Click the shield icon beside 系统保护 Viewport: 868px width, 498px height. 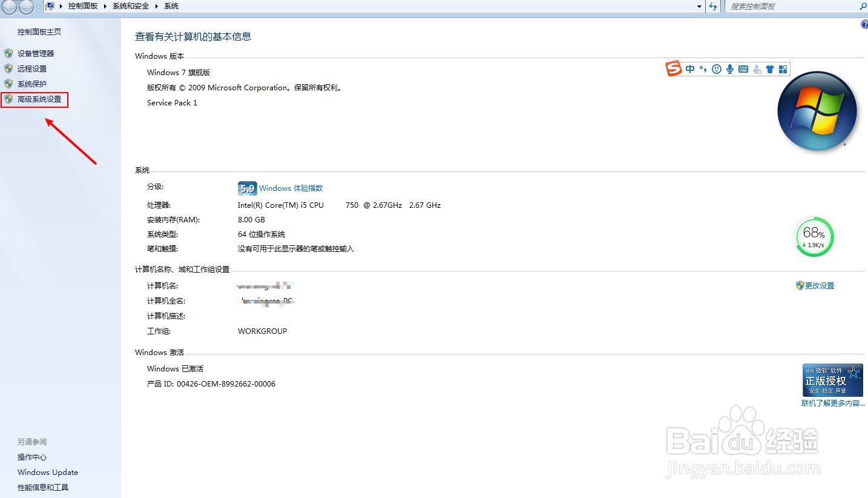pyautogui.click(x=8, y=84)
